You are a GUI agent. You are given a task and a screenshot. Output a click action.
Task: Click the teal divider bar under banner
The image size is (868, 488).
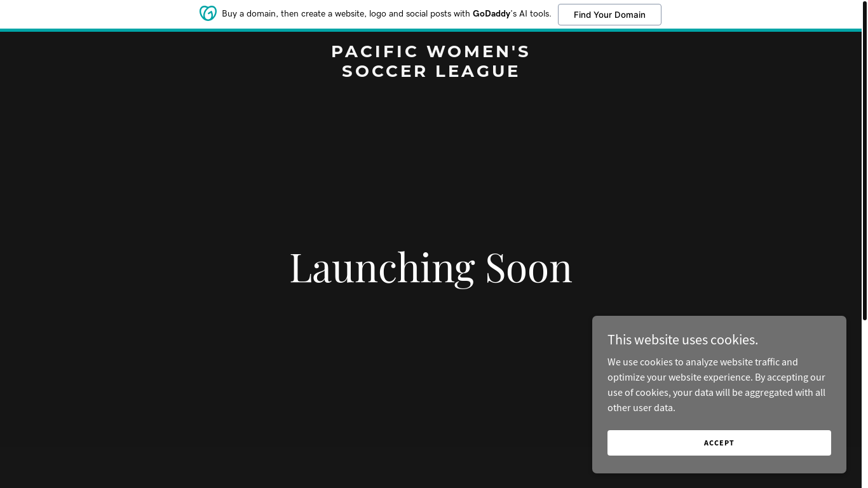click(431, 30)
